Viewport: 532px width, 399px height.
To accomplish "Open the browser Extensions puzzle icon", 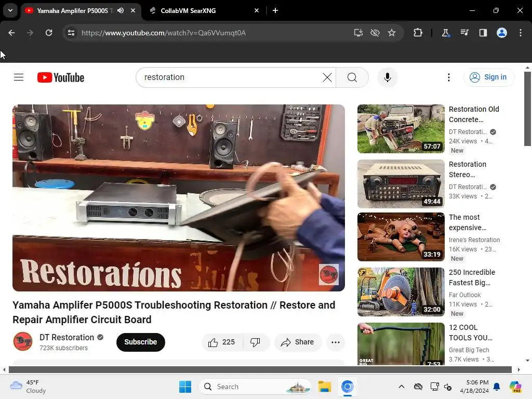I will coord(418,33).
